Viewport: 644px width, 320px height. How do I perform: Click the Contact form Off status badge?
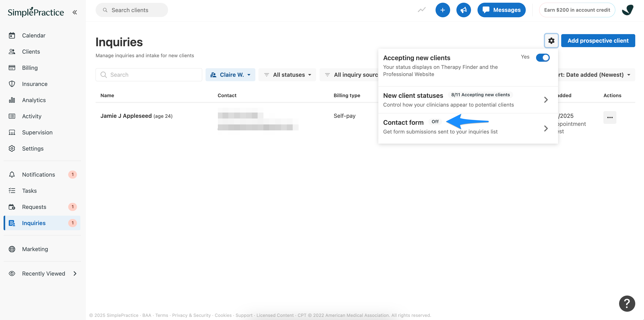(x=435, y=121)
